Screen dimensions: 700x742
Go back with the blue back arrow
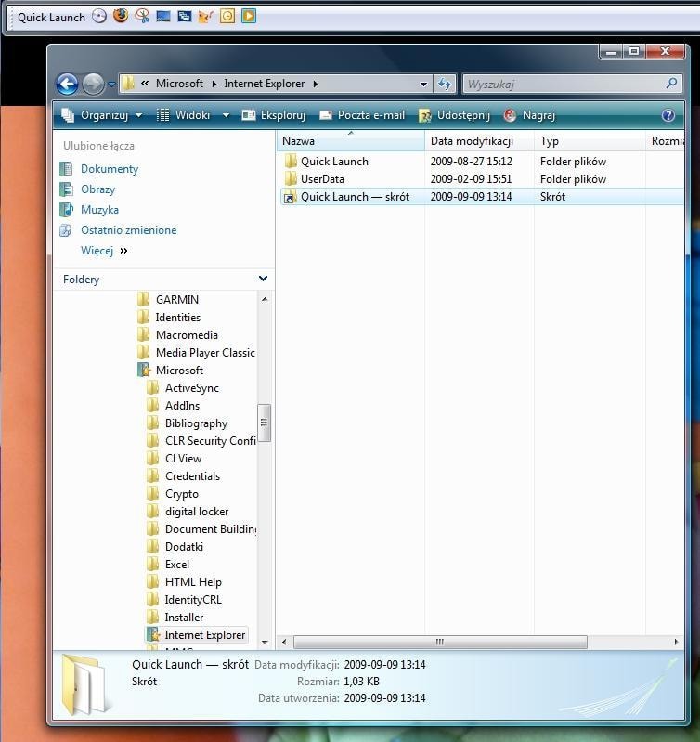tap(67, 85)
